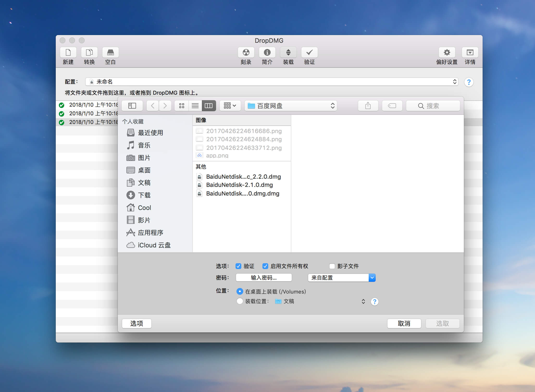Click the 20170426224624884.png file
535x392 pixels.
tap(242, 139)
